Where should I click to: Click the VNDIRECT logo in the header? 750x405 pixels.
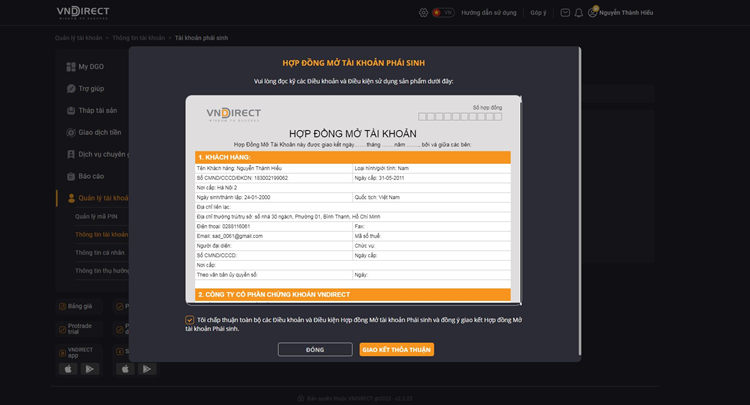point(83,12)
